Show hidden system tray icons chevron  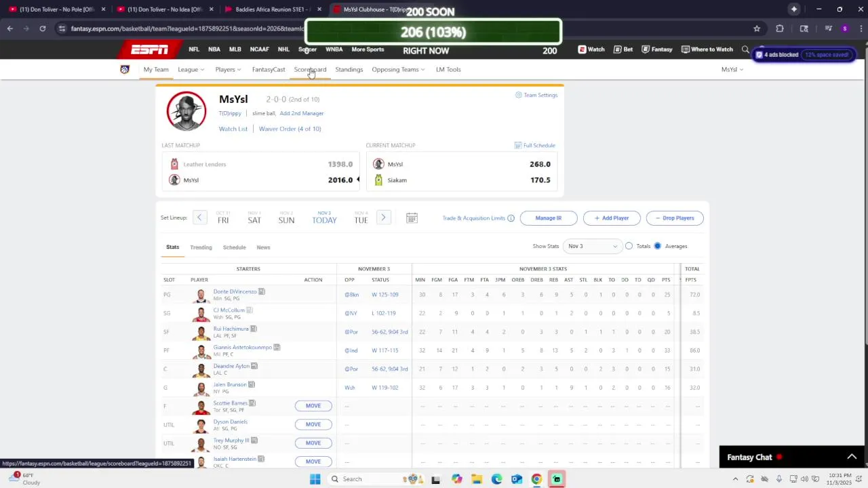point(735,479)
